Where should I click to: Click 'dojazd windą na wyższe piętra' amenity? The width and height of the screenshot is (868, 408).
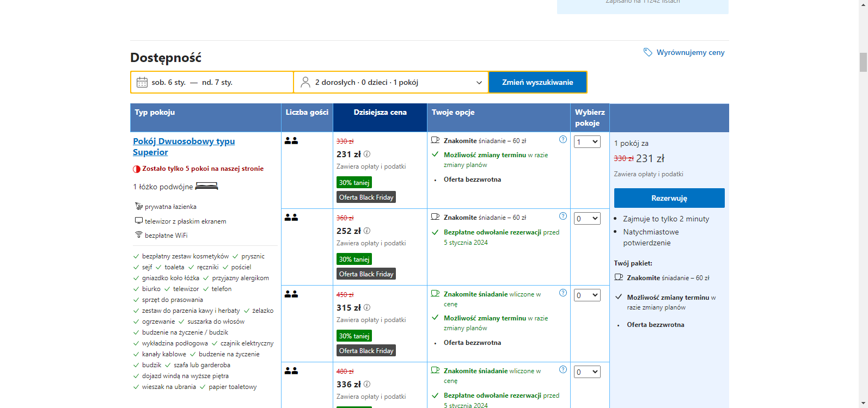(x=185, y=376)
